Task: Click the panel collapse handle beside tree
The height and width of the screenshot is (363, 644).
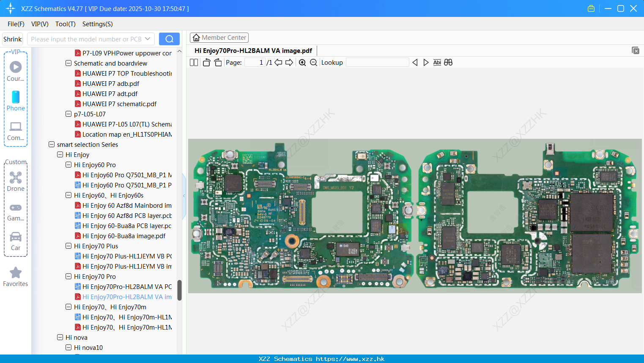Action: tap(184, 196)
